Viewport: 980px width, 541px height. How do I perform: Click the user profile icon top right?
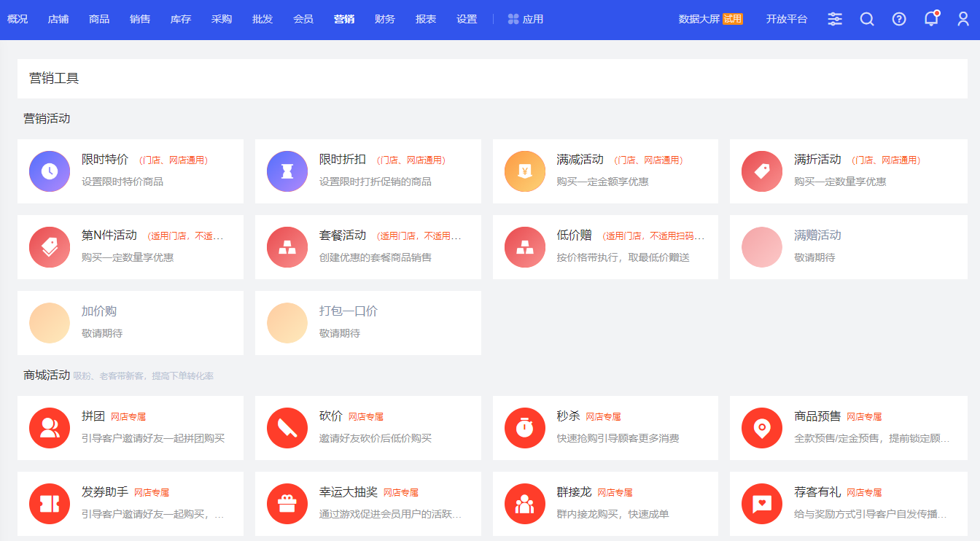[x=963, y=19]
